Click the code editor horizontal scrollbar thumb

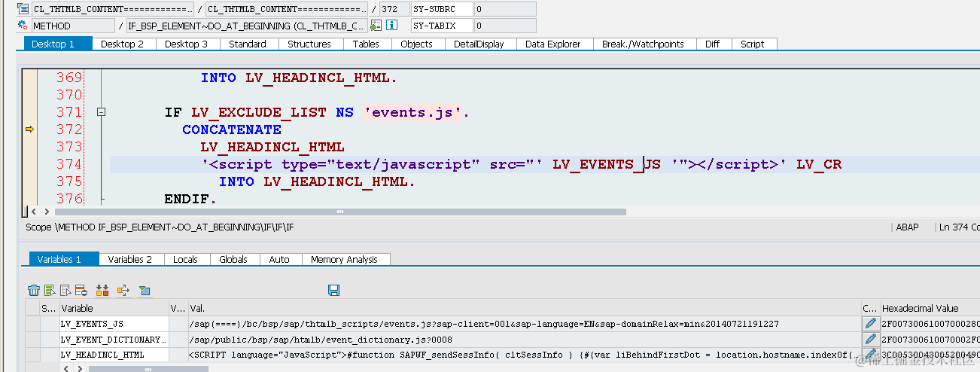339,212
